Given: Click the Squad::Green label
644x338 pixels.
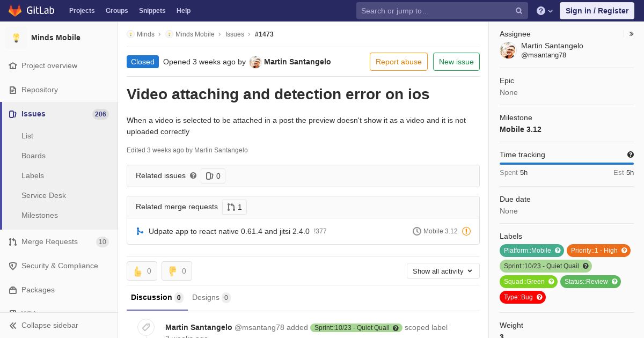Looking at the screenshot, I should (x=529, y=282).
